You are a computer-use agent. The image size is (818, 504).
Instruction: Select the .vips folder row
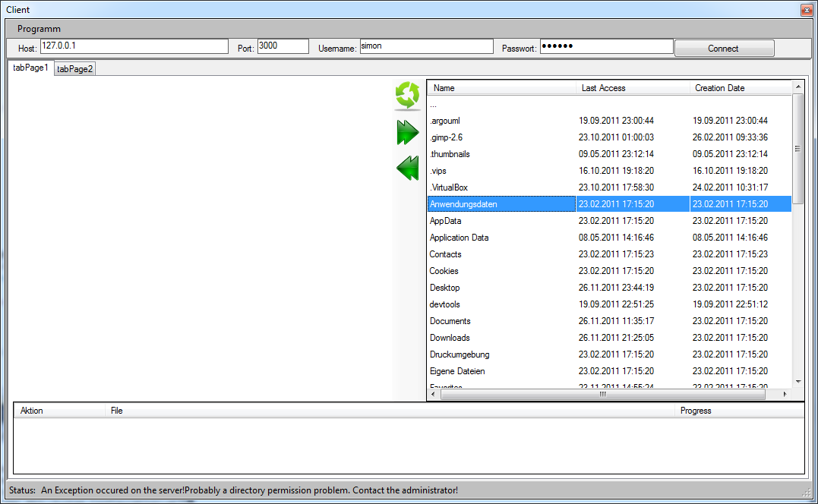point(609,171)
